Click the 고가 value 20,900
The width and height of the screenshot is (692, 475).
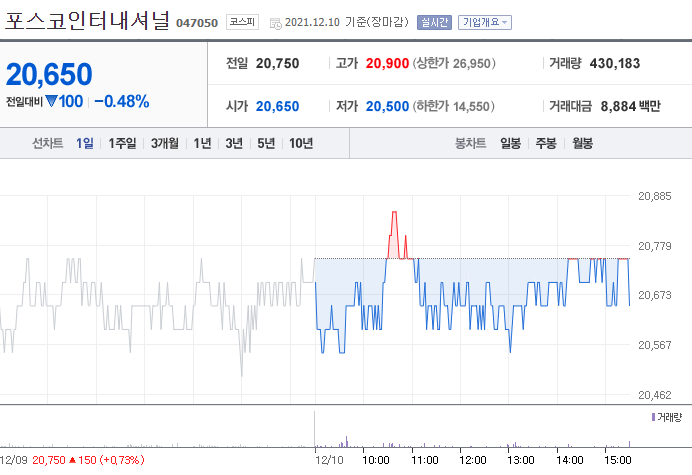387,64
